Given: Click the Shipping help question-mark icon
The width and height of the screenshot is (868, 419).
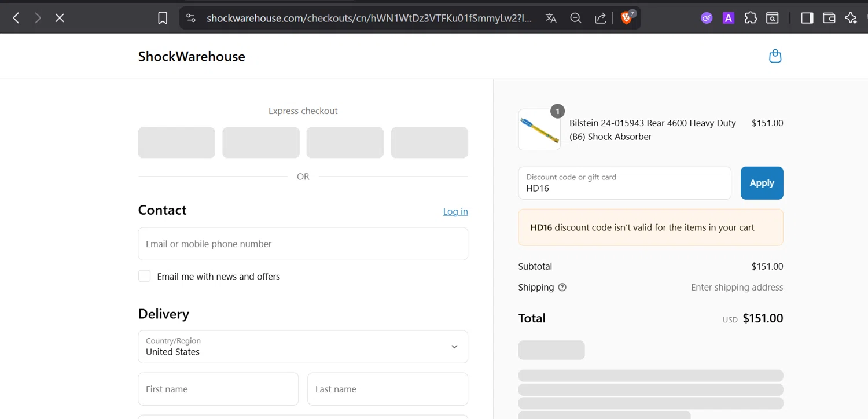Looking at the screenshot, I should [562, 287].
